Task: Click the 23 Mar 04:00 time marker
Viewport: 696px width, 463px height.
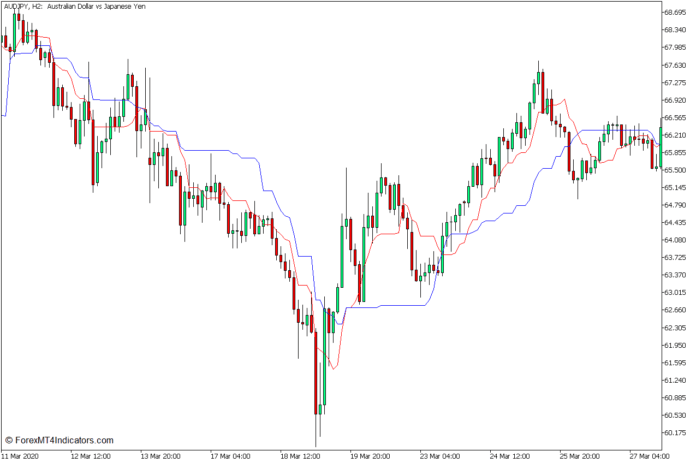Action: (x=441, y=456)
